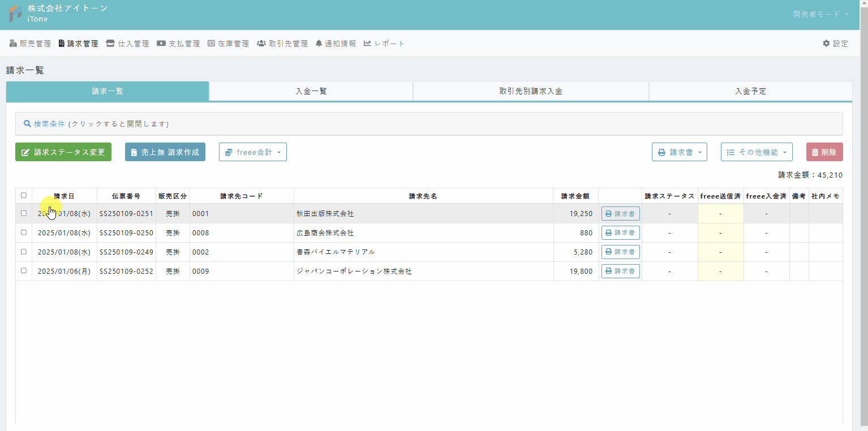Click the 請求ステータス変更 button
Image resolution: width=868 pixels, height=431 pixels.
[x=63, y=152]
